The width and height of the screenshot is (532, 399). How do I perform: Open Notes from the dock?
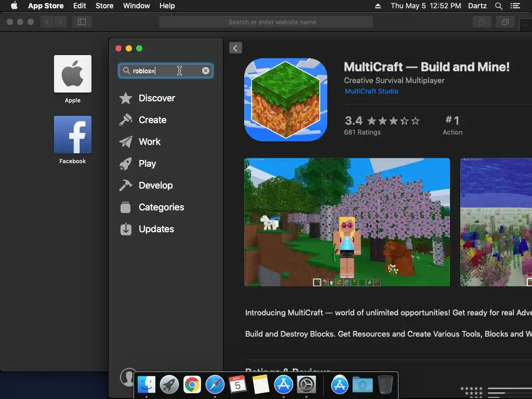pos(261,385)
